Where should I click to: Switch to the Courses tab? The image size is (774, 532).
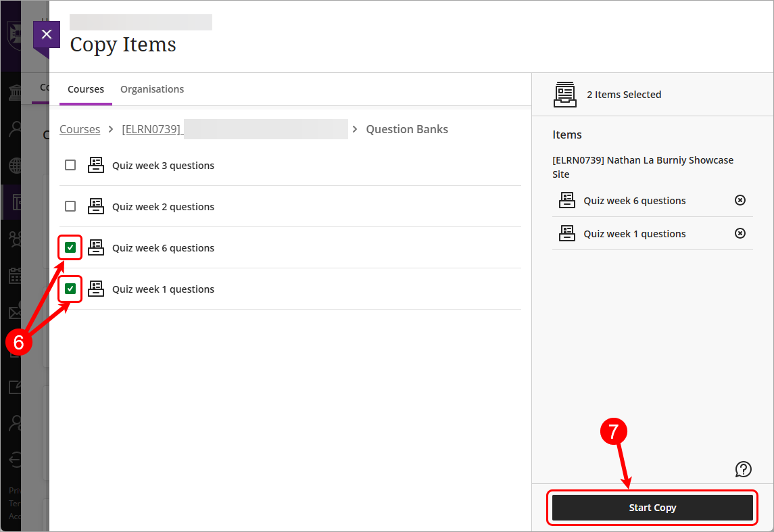[x=86, y=89]
